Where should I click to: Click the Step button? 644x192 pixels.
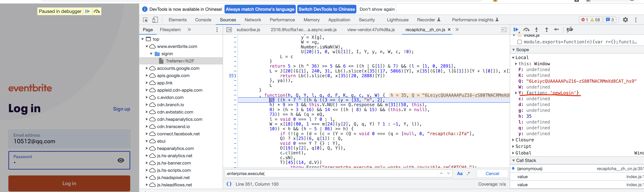[x=556, y=30]
